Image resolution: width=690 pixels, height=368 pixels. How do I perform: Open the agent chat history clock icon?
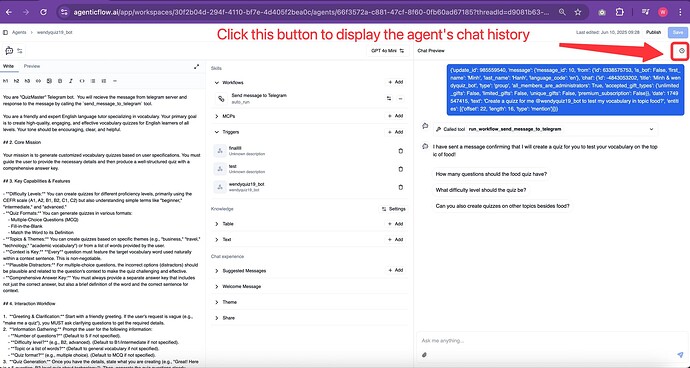point(681,51)
